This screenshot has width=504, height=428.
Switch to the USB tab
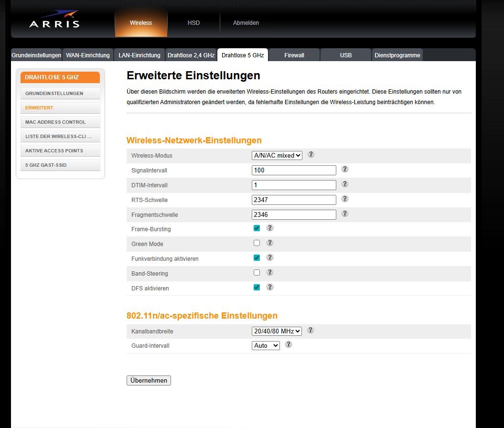(346, 55)
